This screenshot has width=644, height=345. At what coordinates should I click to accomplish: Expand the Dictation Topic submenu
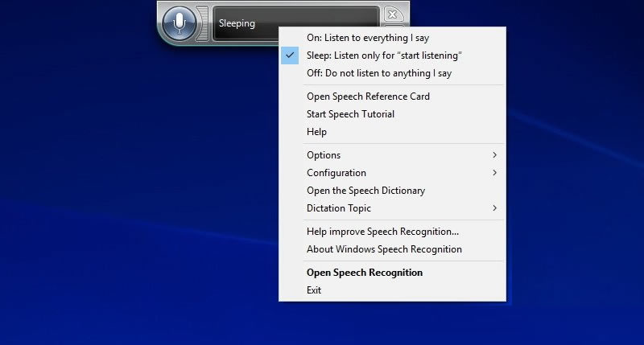pos(392,208)
